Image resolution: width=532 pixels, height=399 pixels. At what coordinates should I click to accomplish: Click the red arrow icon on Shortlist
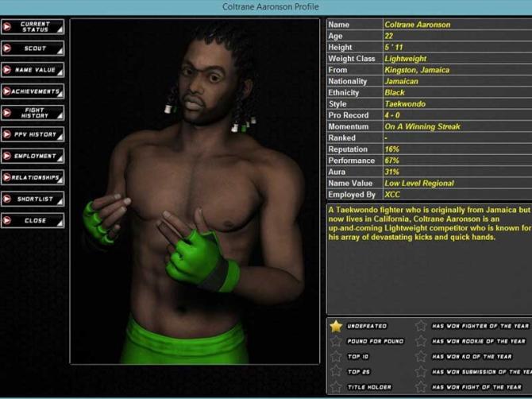7,199
